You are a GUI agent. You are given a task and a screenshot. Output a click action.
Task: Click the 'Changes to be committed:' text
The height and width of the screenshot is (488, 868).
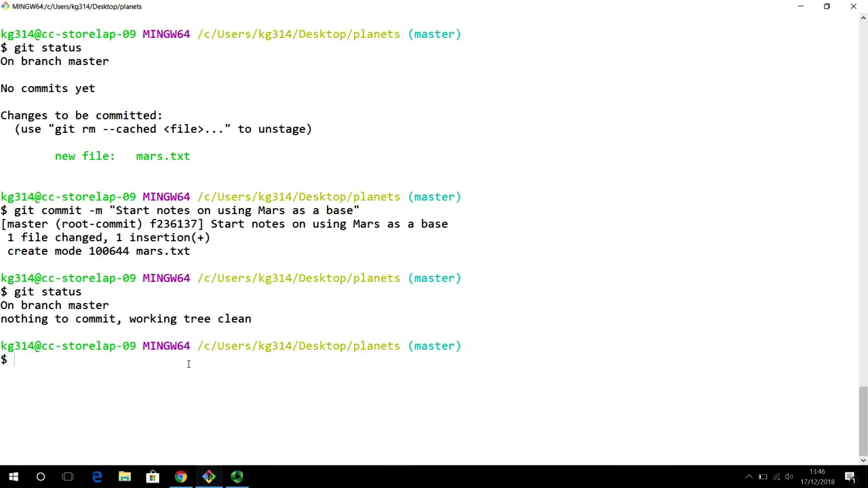(x=81, y=115)
